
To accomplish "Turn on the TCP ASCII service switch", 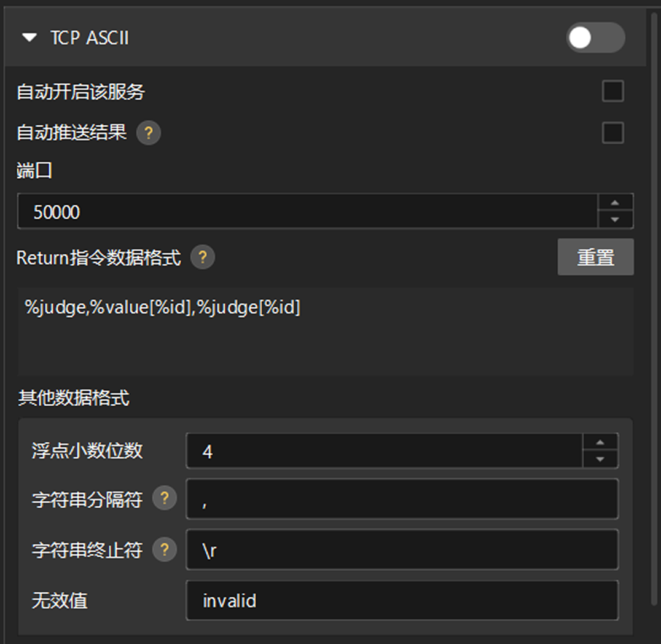I will click(595, 38).
